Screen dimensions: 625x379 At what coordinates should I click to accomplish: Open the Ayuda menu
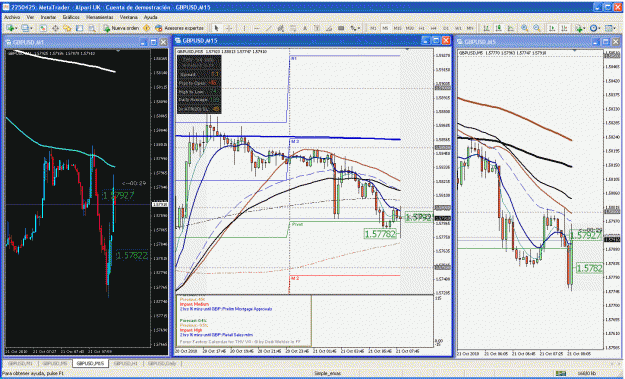coord(150,18)
